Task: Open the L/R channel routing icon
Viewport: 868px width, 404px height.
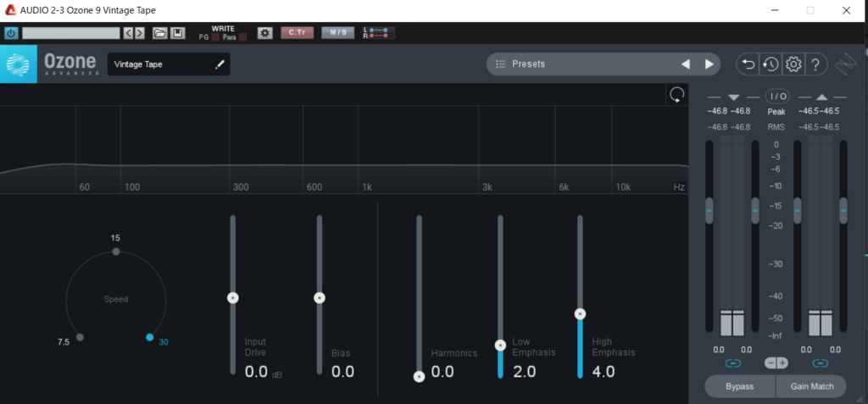Action: [379, 33]
